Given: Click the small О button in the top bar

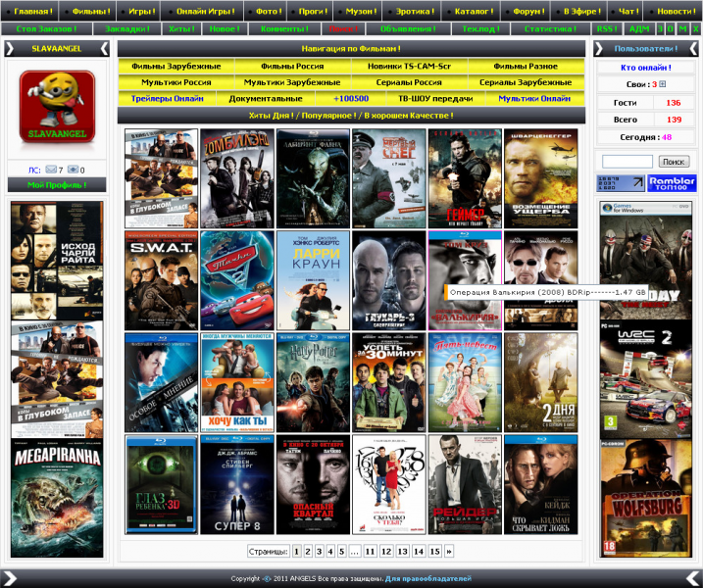Looking at the screenshot, I should pos(671,28).
